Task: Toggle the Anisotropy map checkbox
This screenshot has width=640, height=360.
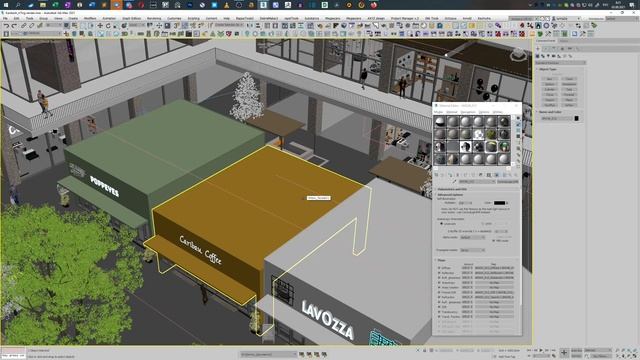Action: [439, 282]
